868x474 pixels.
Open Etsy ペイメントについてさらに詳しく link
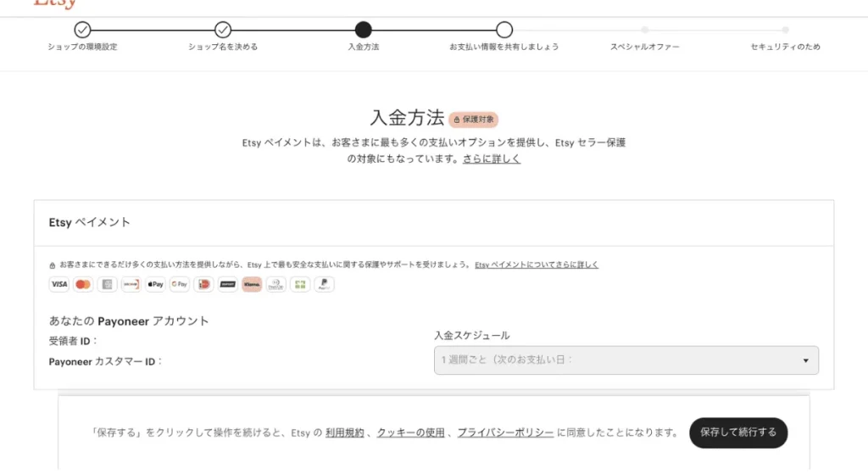tap(537, 265)
